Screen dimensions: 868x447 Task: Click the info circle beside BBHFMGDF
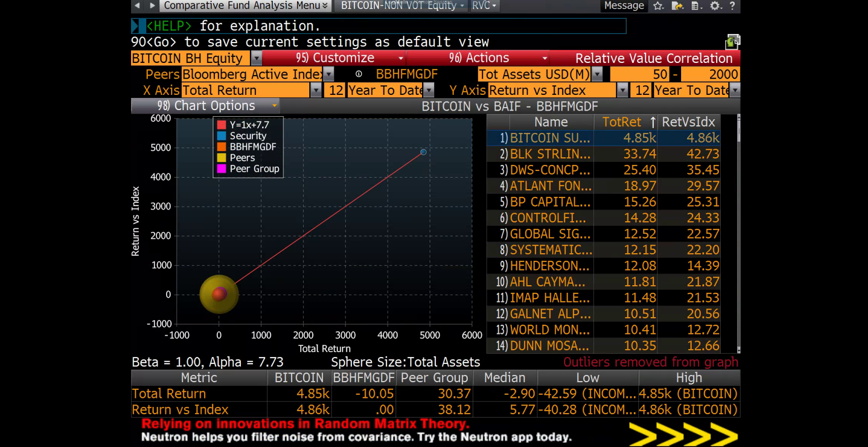point(359,74)
